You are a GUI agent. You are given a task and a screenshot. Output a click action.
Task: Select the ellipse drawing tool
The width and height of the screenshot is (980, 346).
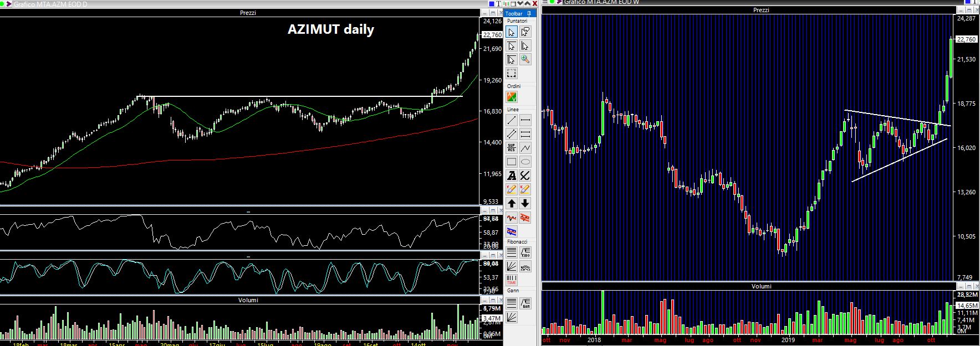tap(525, 162)
